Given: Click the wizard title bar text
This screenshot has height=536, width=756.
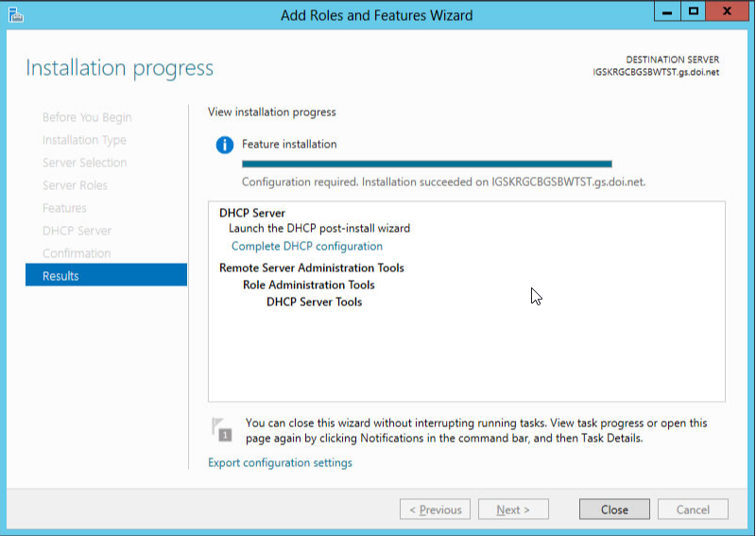Looking at the screenshot, I should (x=376, y=15).
